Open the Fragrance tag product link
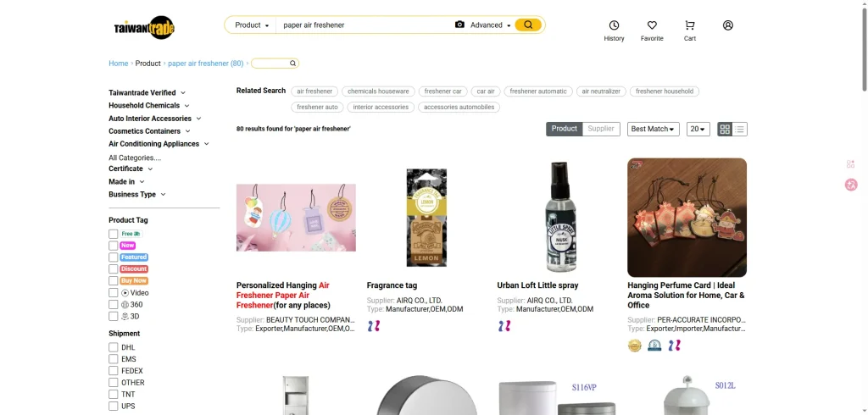 392,285
